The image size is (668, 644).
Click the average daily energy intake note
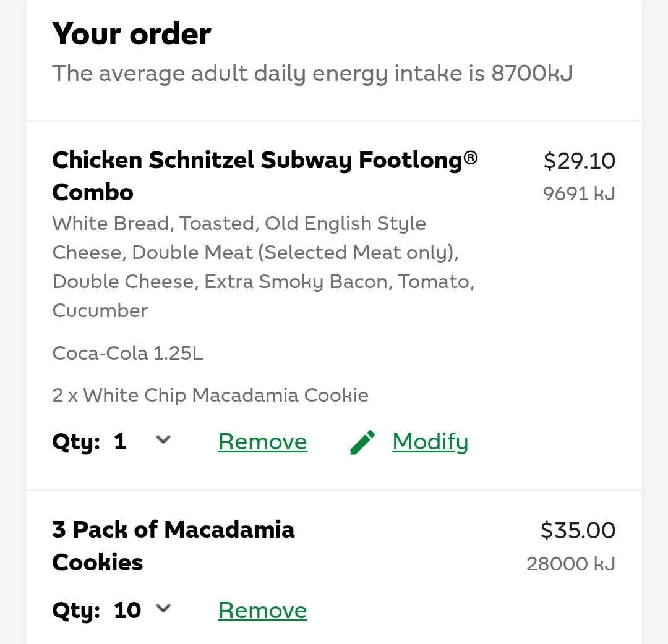(312, 74)
